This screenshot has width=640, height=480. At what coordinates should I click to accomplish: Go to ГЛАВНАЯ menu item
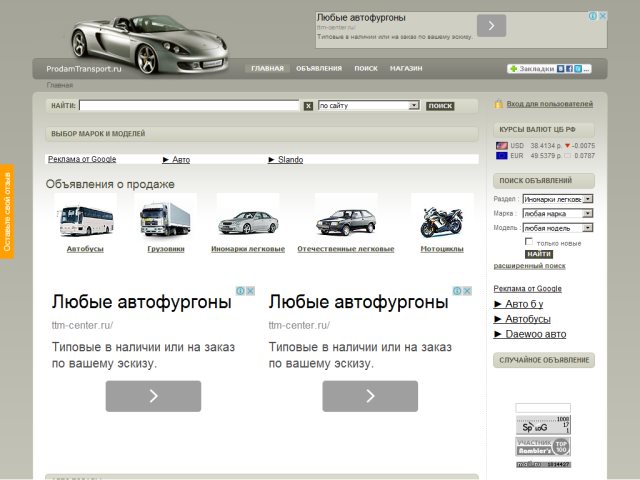[x=267, y=69]
